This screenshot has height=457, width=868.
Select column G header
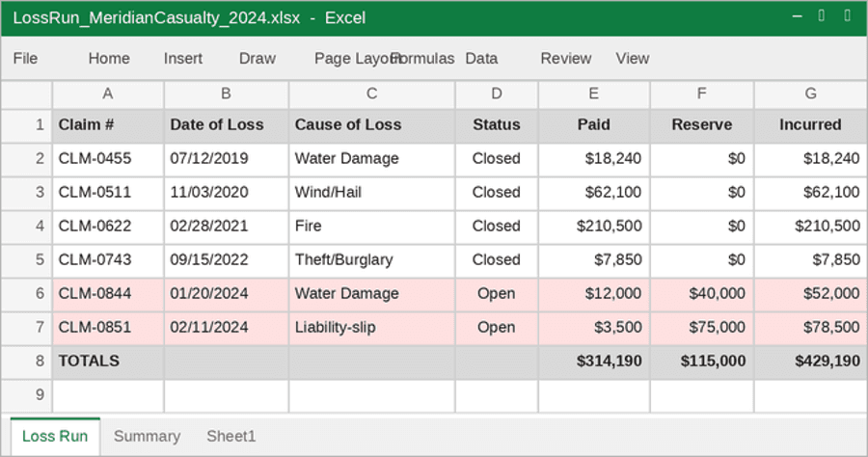810,94
